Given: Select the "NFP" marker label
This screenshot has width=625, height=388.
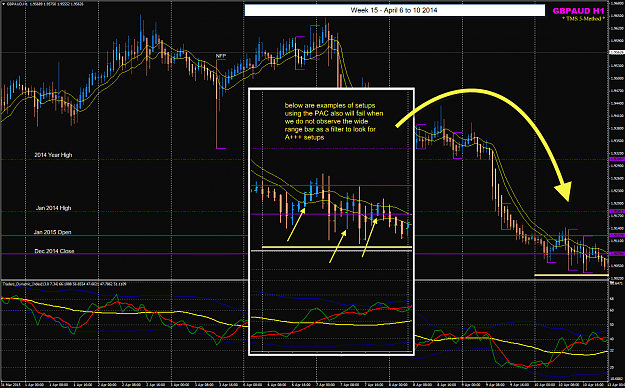Looking at the screenshot, I should [x=221, y=56].
